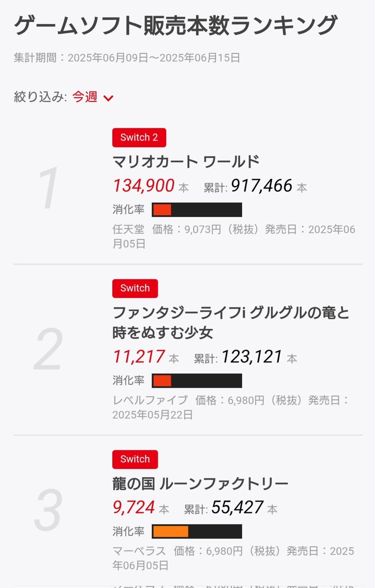Screen dimensions: 375x588
Task: Click ファンタジーライフi's 消化率 progress bar
Action: click(197, 381)
